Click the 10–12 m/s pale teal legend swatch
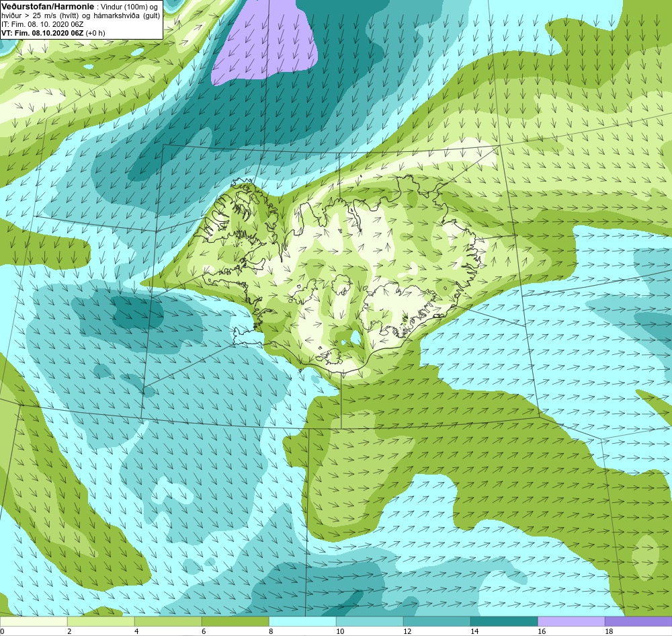The width and height of the screenshot is (672, 636). tap(370, 621)
